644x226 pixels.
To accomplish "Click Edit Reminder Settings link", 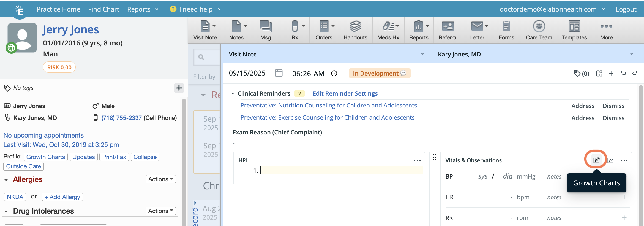I will (x=345, y=94).
